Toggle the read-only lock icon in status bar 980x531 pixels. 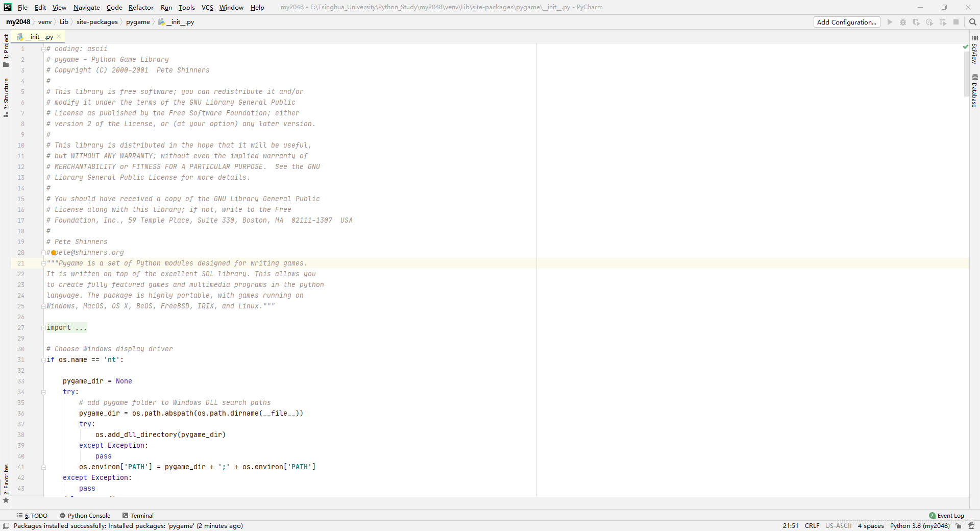pos(959,526)
